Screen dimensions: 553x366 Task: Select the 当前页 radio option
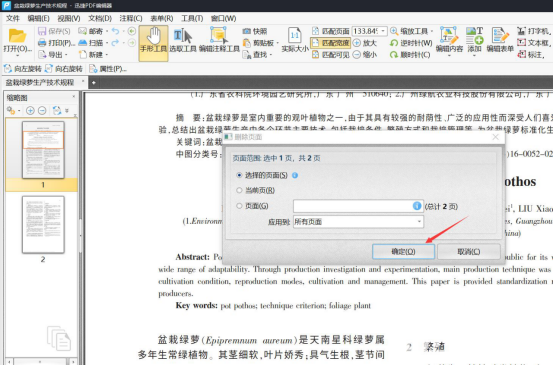pos(239,190)
